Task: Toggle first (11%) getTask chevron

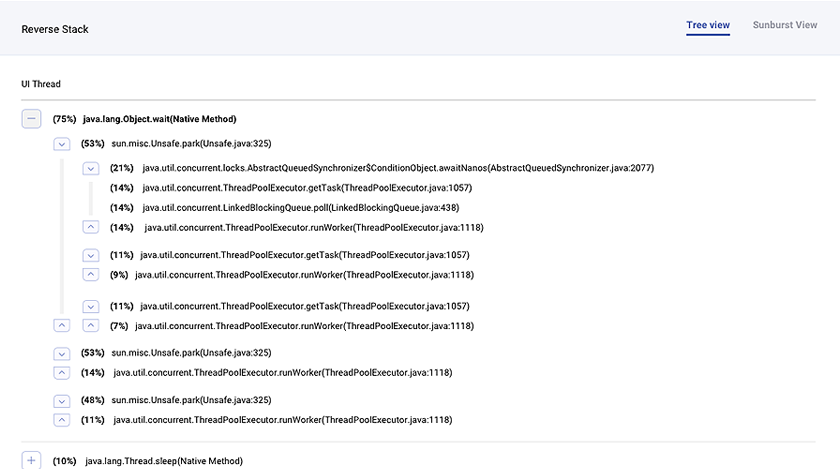Action: (91, 255)
